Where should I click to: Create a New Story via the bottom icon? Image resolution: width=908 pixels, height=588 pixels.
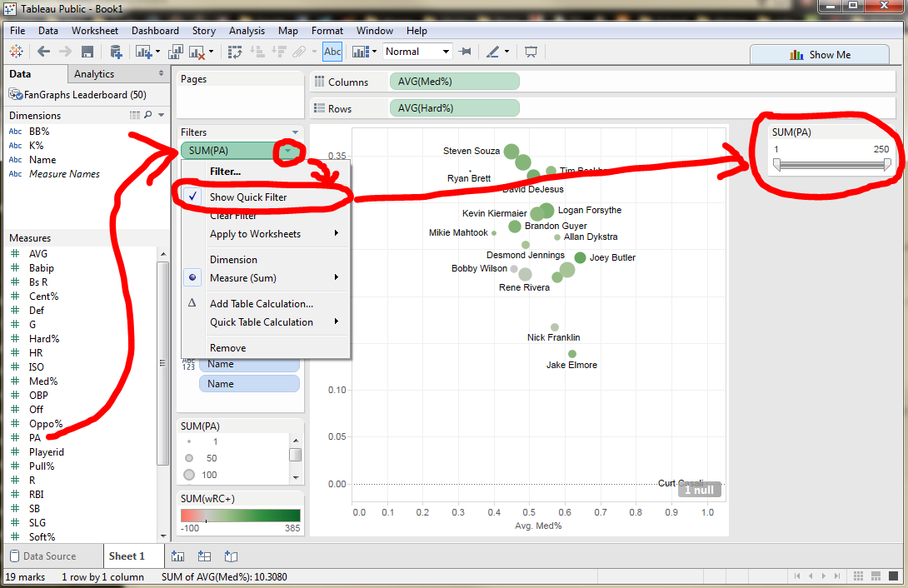232,556
